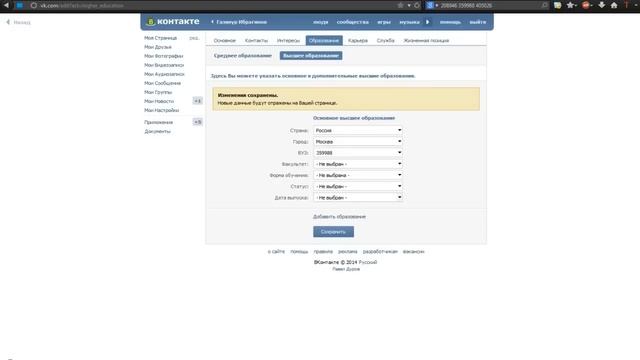Open the Форма обучения dropdown

pos(358,175)
